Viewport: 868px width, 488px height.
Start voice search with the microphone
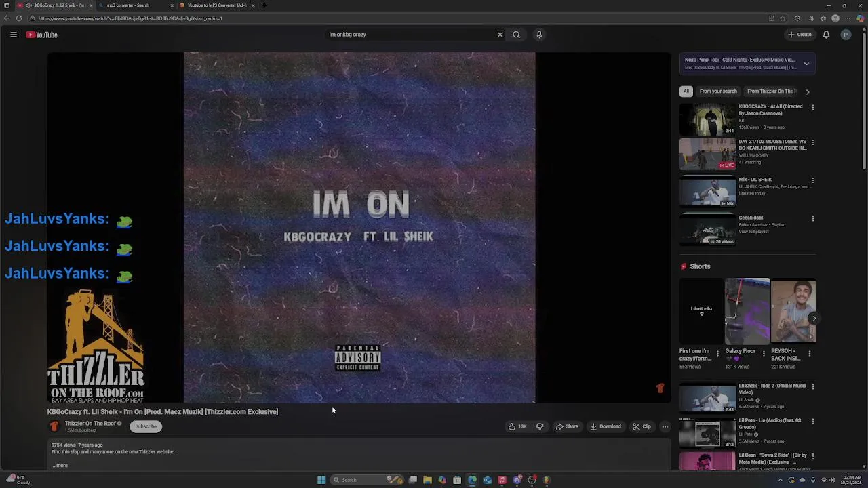[x=539, y=35]
